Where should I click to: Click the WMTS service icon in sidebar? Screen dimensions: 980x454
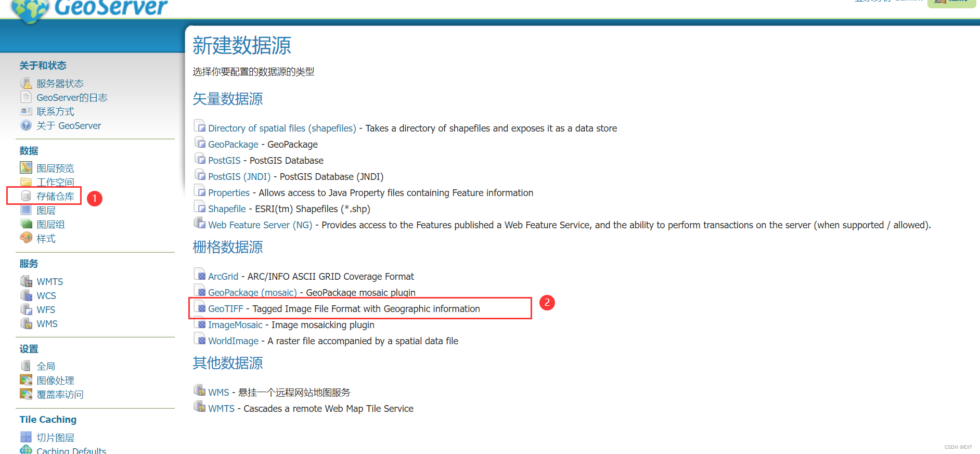26,281
